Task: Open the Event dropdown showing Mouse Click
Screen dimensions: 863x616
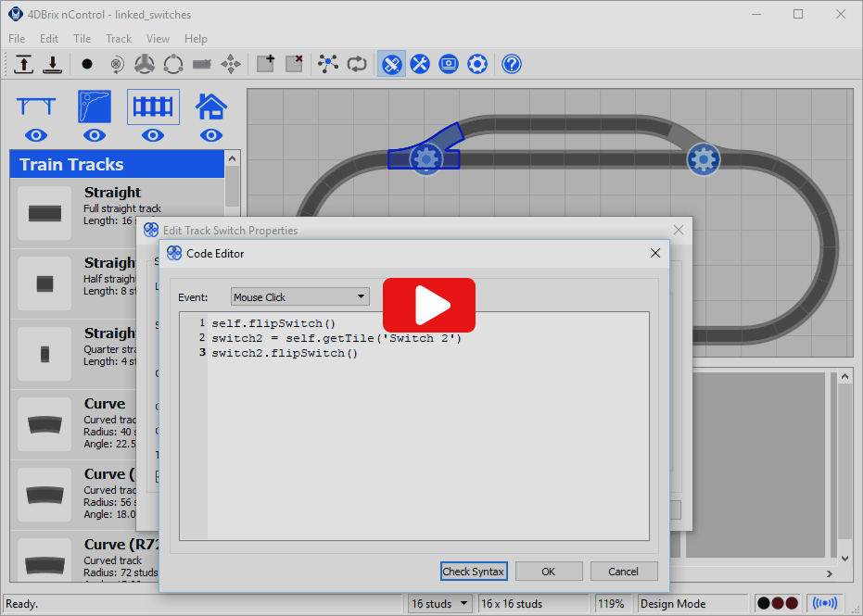Action: 300,297
